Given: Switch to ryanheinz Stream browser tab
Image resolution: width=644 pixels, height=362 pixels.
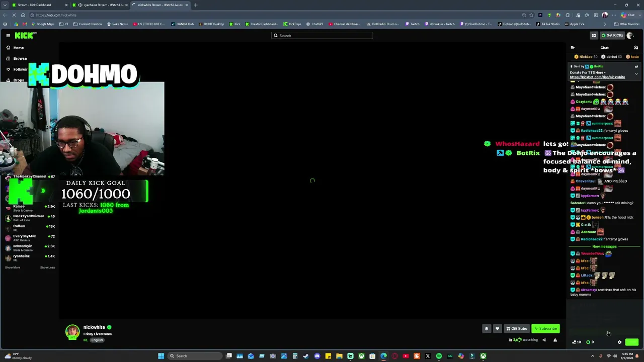Looking at the screenshot, I should click(100, 5).
